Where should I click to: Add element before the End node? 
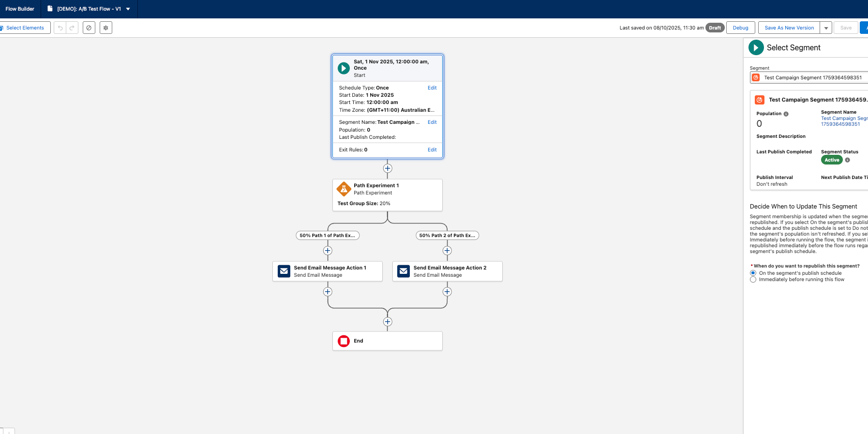click(388, 322)
